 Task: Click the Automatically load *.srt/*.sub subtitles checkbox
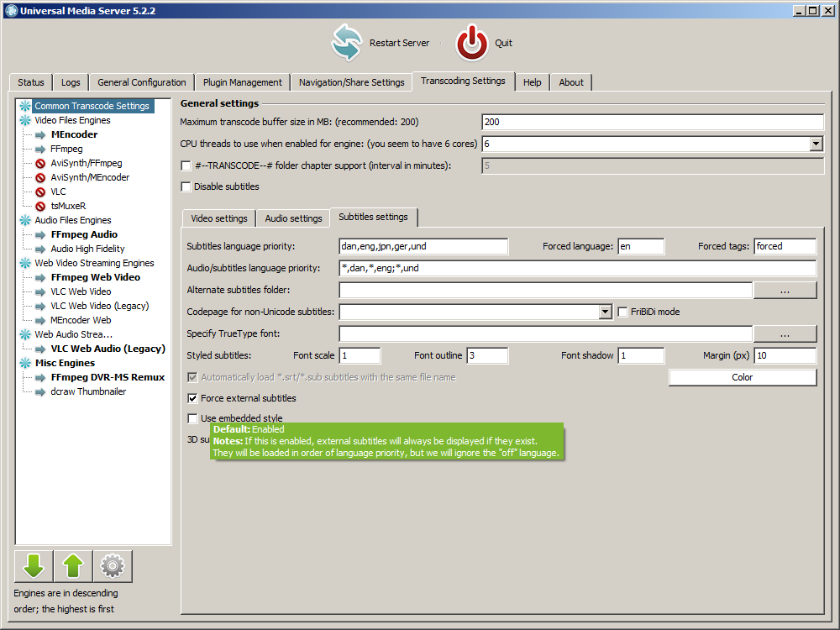(x=192, y=377)
